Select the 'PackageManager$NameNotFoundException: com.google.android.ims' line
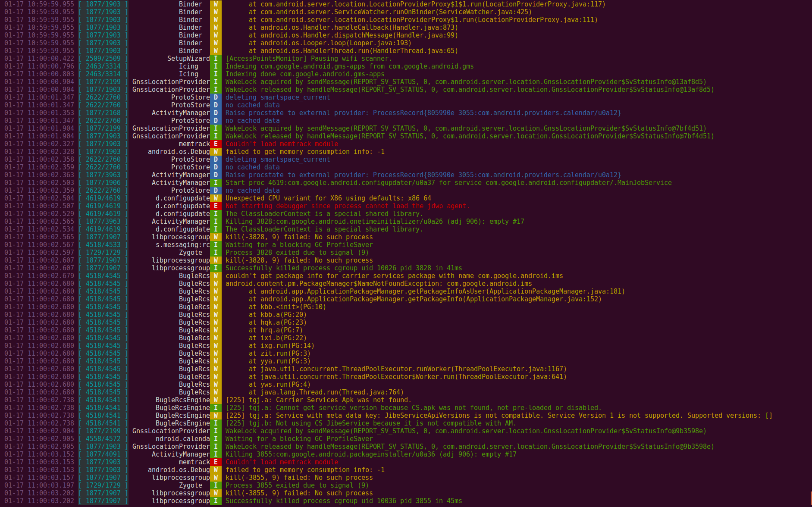812x507 pixels. coord(379,284)
